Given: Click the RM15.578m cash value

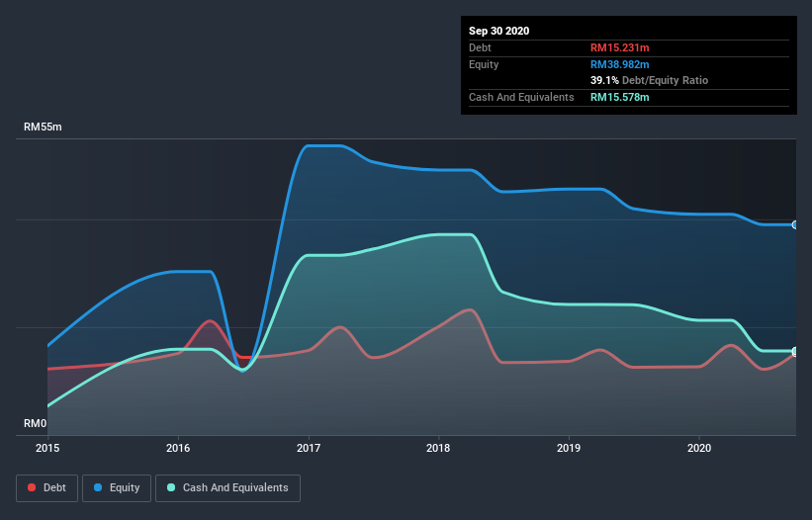Looking at the screenshot, I should pyautogui.click(x=620, y=97).
